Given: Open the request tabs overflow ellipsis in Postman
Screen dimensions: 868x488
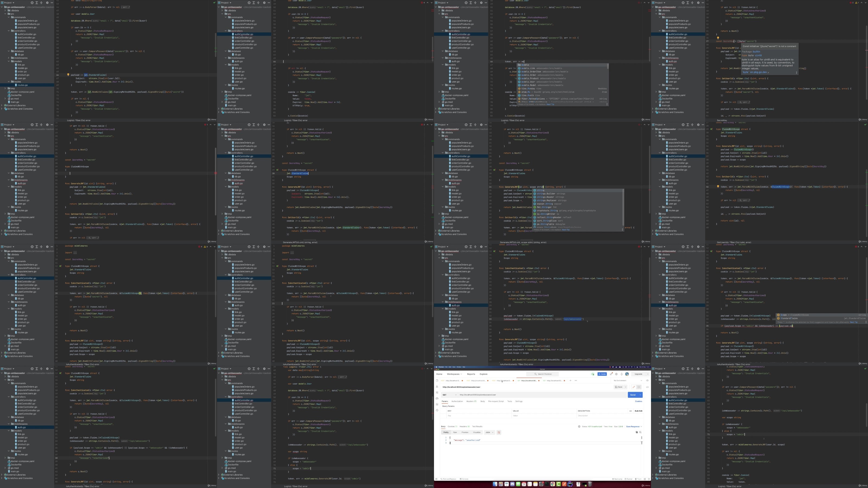Looking at the screenshot, I should point(576,381).
